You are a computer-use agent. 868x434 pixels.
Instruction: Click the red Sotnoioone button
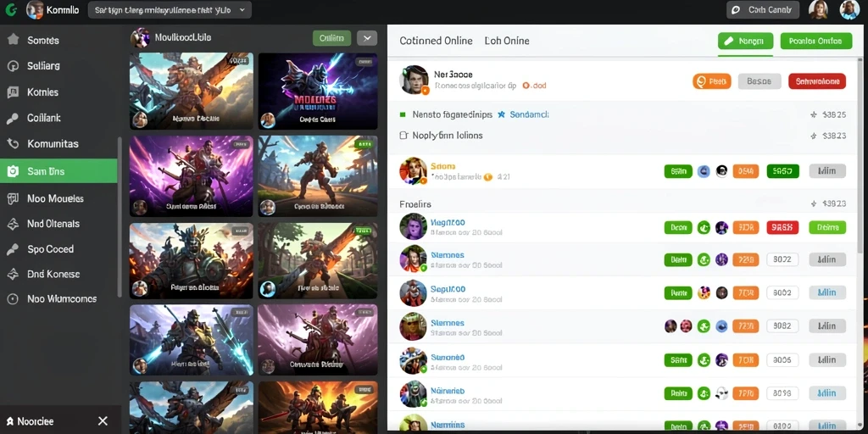(817, 81)
